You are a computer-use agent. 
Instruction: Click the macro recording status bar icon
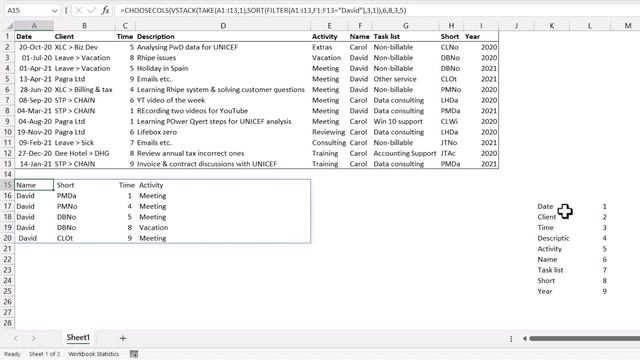point(134,354)
